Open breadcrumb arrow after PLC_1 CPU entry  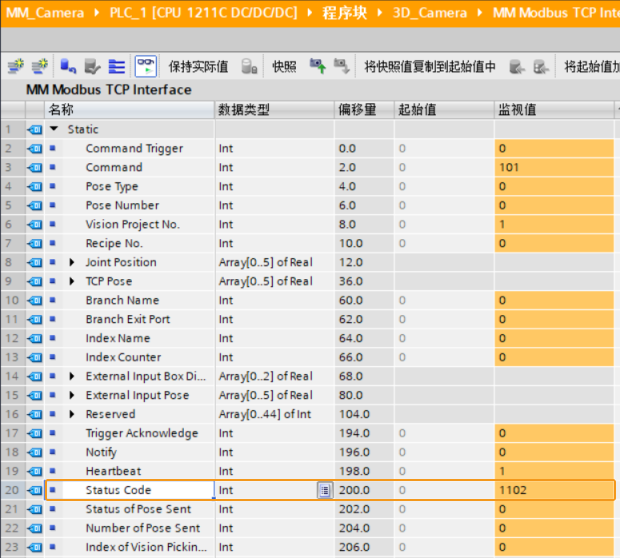click(310, 13)
